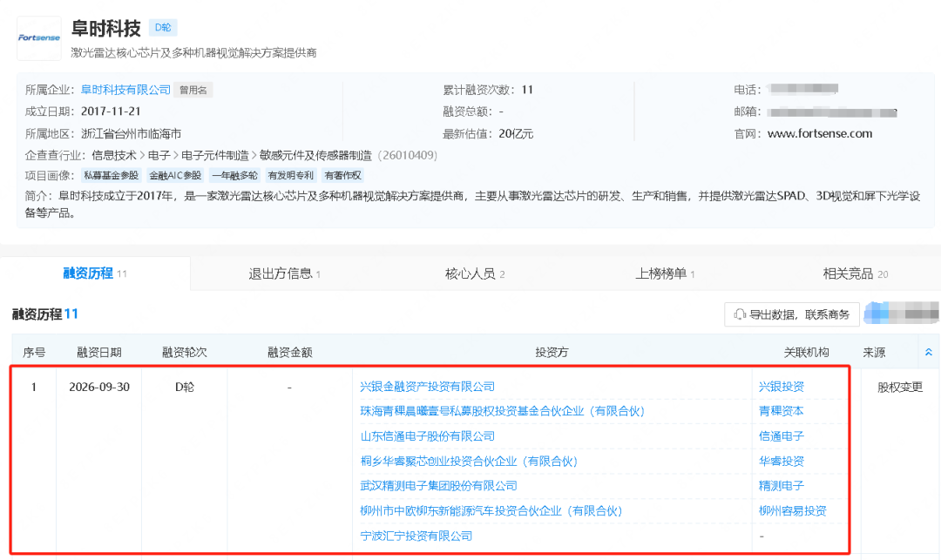Viewport: 941px width, 560px height.
Task: Click the D轮 cell in financing table
Action: pyautogui.click(x=184, y=388)
